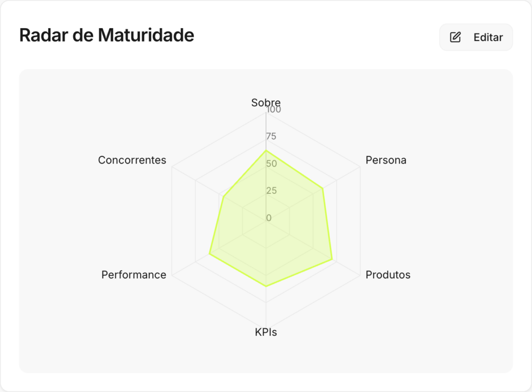Click the 75 scale tick label

271,137
